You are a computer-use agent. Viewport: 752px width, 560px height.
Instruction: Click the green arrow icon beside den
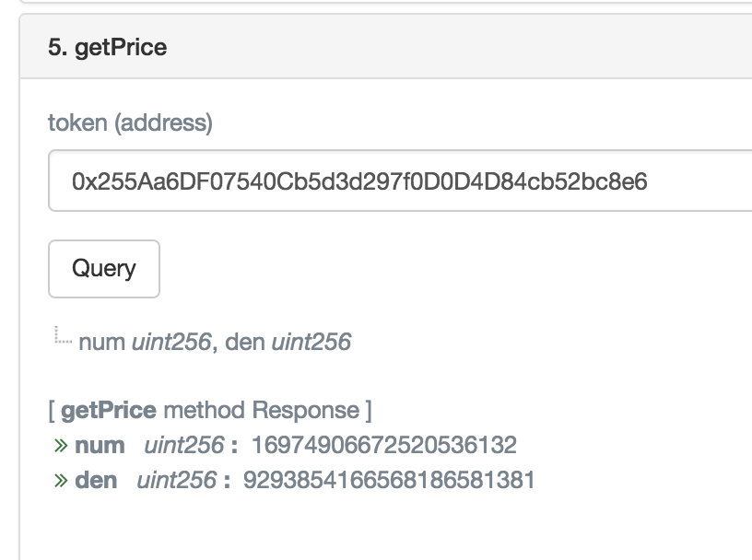point(61,481)
